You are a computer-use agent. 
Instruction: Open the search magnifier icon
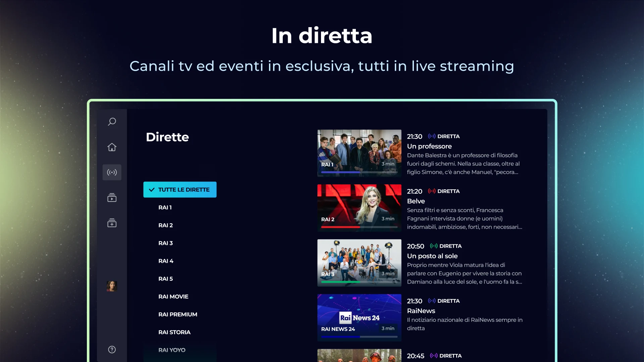(112, 122)
